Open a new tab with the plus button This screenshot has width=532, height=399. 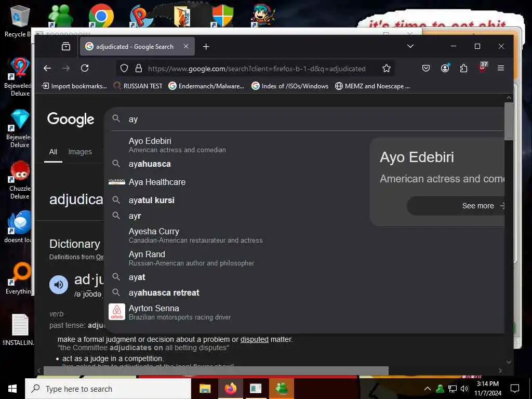coord(206,46)
